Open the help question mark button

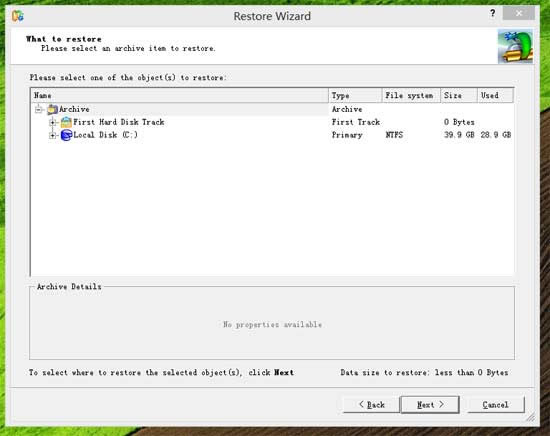[492, 13]
